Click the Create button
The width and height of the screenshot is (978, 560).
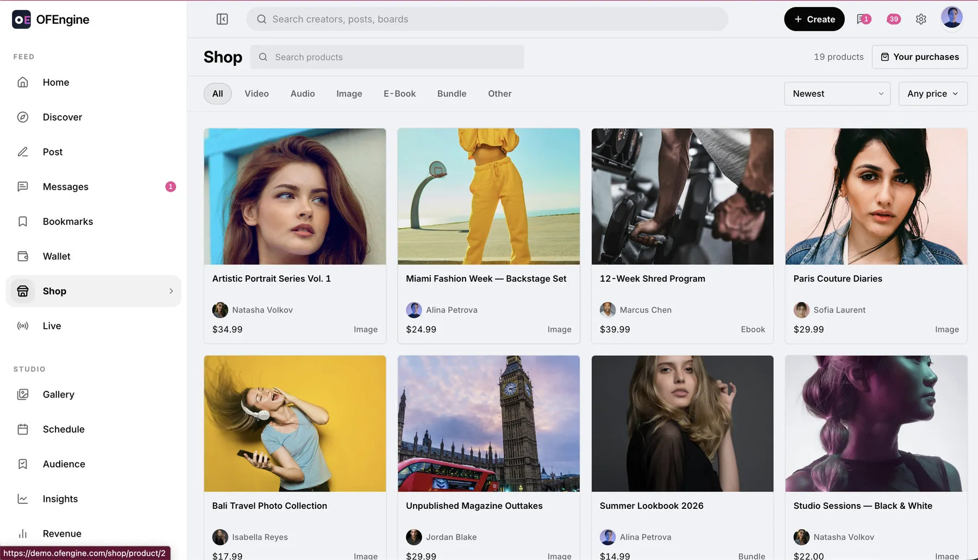tap(814, 19)
